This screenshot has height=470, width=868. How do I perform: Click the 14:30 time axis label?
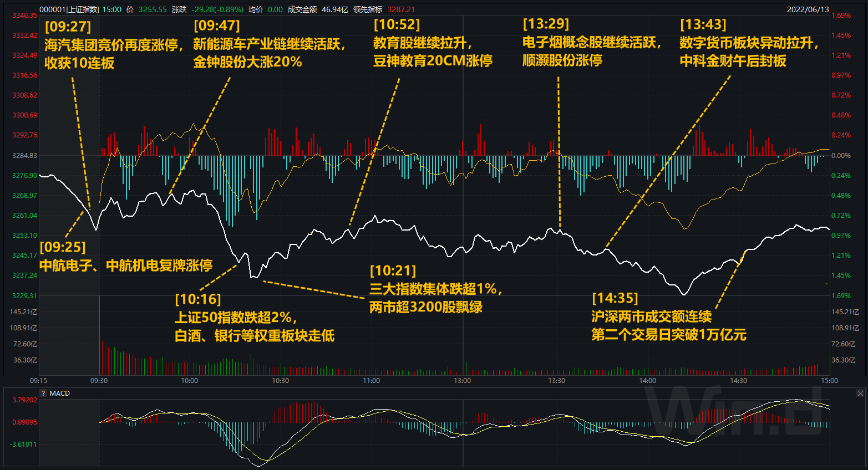coord(739,381)
